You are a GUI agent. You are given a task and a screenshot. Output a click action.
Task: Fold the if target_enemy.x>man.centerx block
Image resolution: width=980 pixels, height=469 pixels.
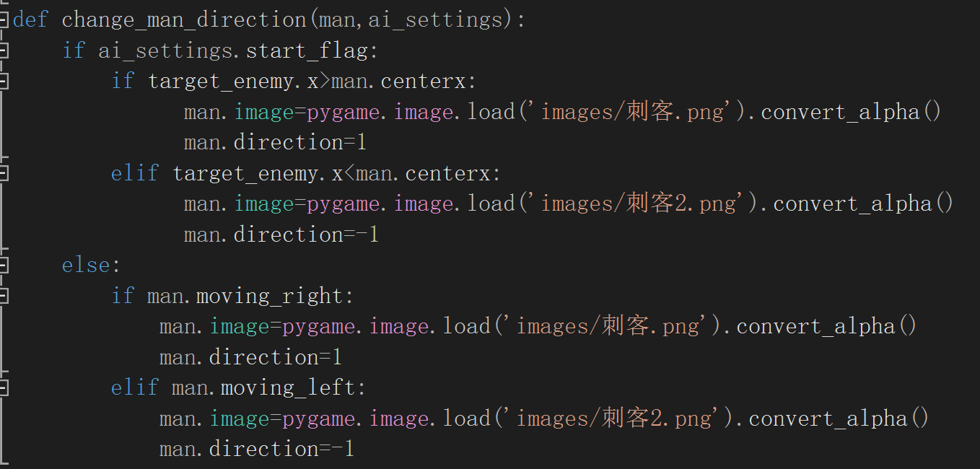point(4,82)
